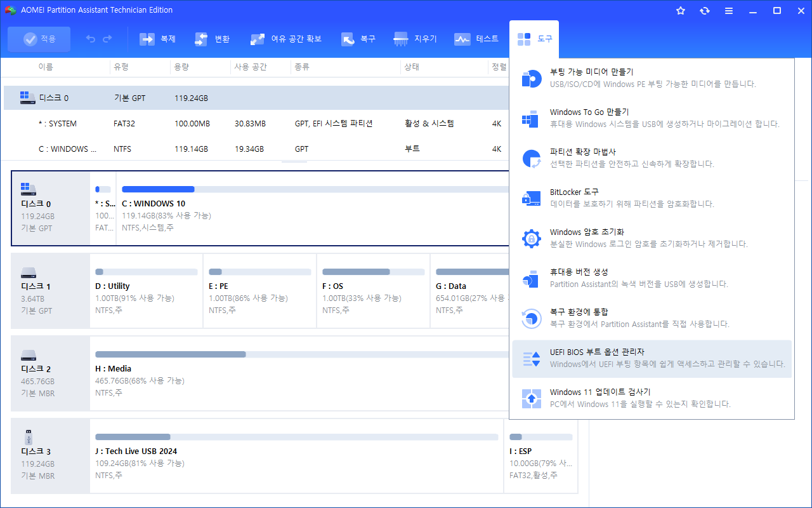The height and width of the screenshot is (508, 812).
Task: Select the C : WINDOWS partition row
Action: (256, 149)
